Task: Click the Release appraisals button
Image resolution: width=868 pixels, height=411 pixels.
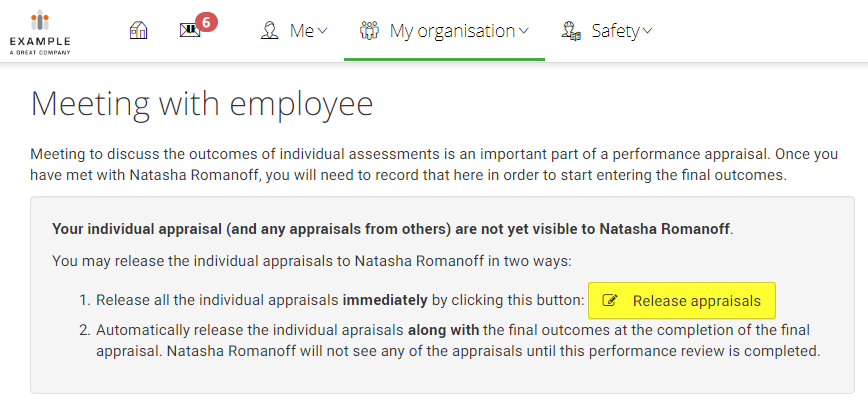Action: coord(682,301)
